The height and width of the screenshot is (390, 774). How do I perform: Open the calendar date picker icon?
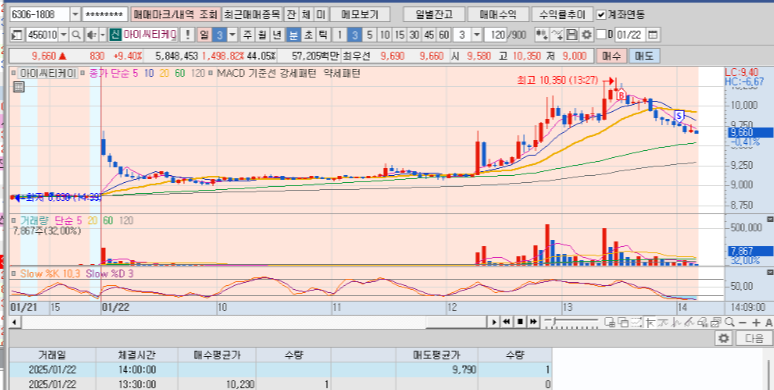click(x=652, y=35)
